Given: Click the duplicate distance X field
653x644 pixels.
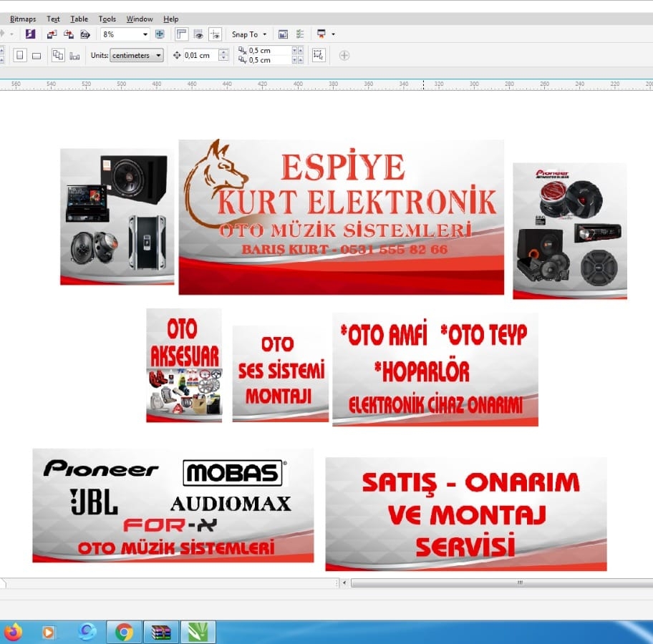Looking at the screenshot, I should [x=269, y=50].
